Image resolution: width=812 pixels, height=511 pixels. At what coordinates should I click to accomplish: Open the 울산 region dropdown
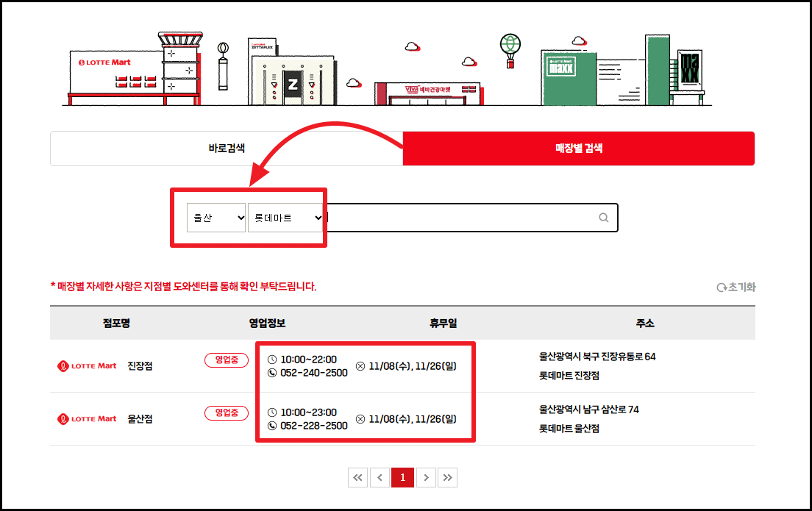[216, 217]
